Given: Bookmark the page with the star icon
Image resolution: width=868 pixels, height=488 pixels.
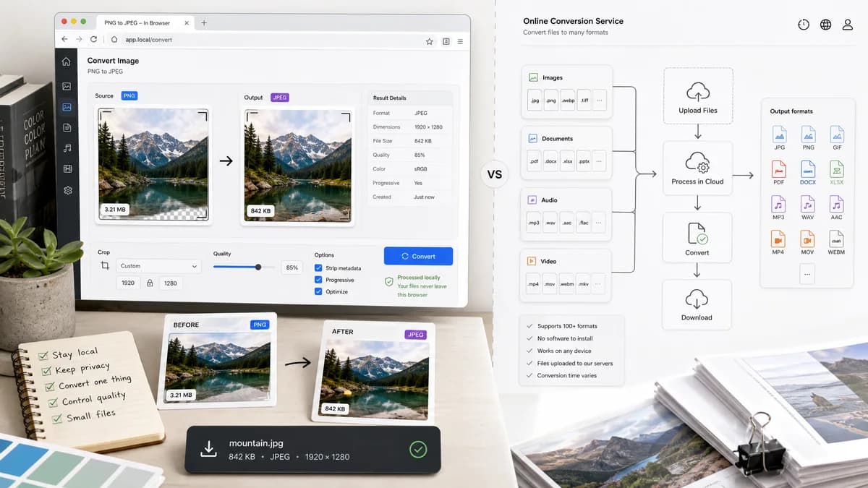Looking at the screenshot, I should (x=430, y=42).
